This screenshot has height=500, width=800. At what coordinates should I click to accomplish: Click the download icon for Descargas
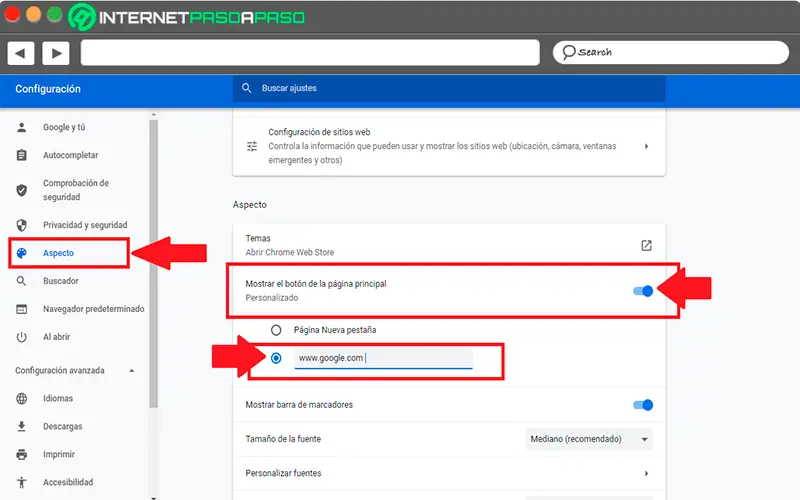pyautogui.click(x=21, y=427)
